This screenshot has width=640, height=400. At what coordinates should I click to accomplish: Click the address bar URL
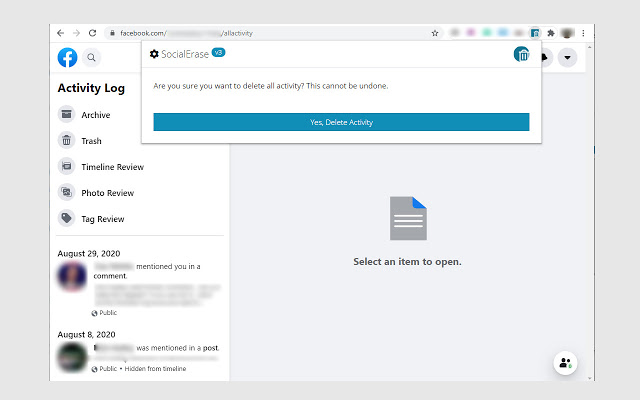click(x=186, y=33)
